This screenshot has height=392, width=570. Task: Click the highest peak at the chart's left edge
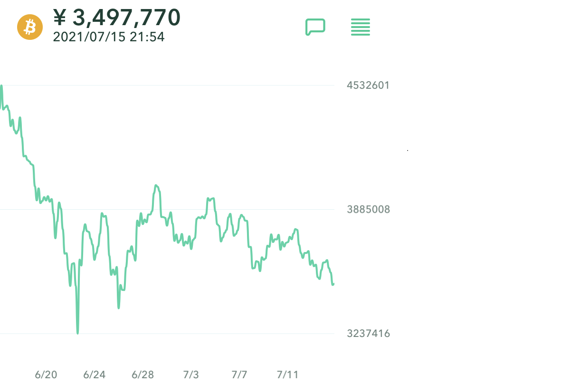tap(1, 87)
